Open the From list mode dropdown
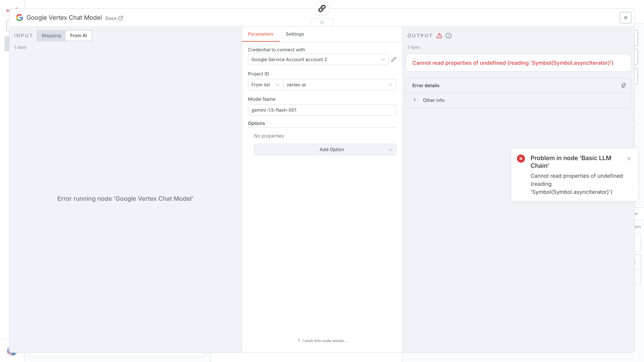 [x=265, y=85]
